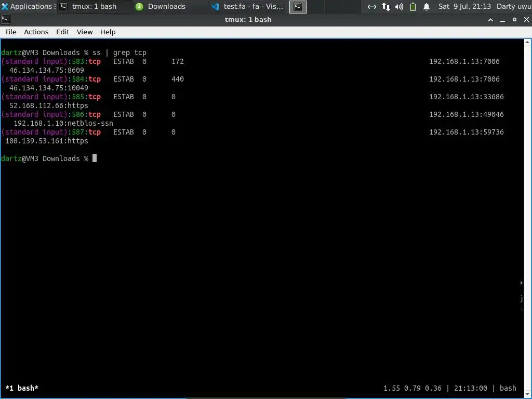
Task: Switch to the test.fa Visual Studio Code window
Action: [x=249, y=6]
